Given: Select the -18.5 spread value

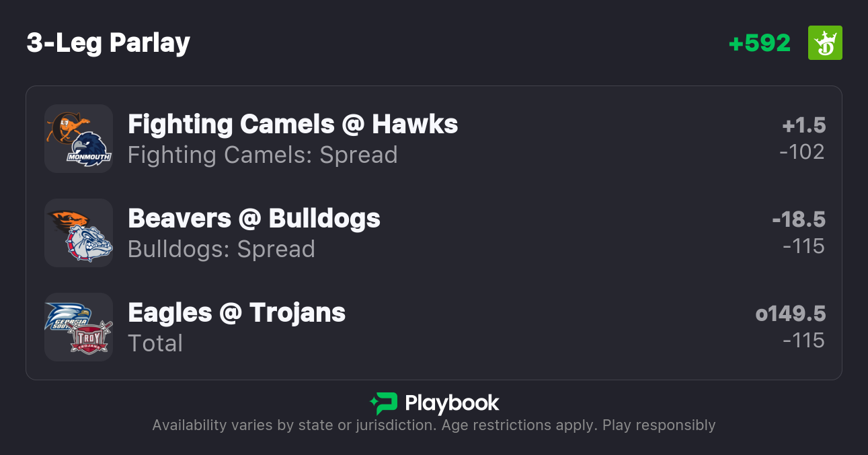Looking at the screenshot, I should coord(798,219).
